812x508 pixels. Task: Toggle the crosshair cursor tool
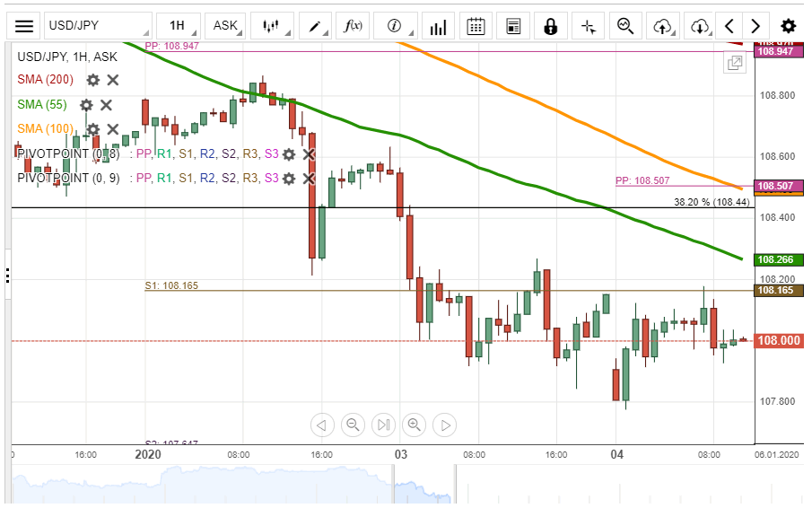coord(589,26)
